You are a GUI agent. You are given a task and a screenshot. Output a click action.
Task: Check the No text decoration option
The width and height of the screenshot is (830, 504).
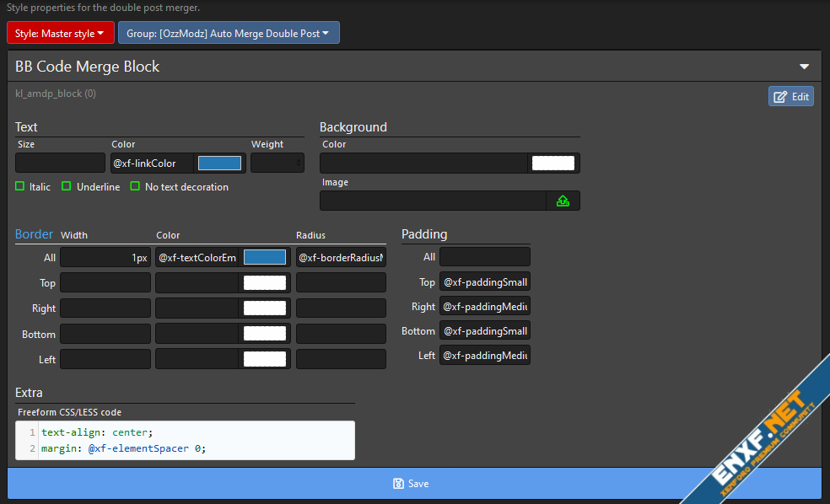tap(135, 186)
